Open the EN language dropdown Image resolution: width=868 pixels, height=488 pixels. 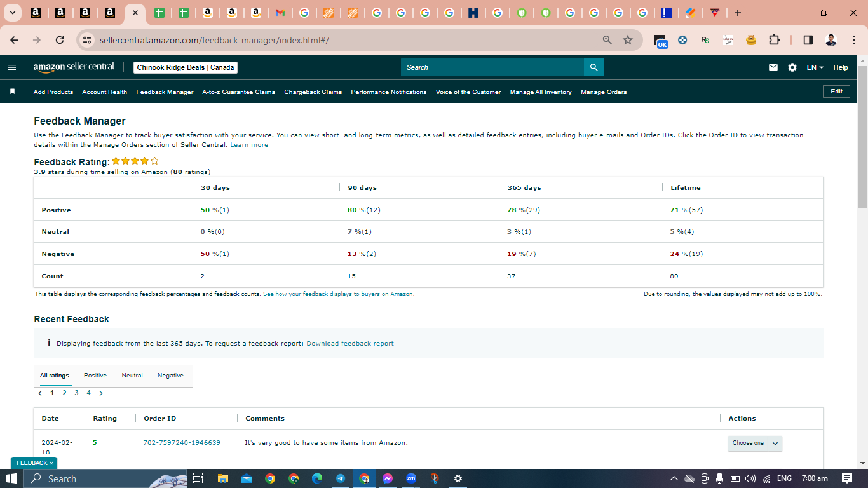click(815, 67)
